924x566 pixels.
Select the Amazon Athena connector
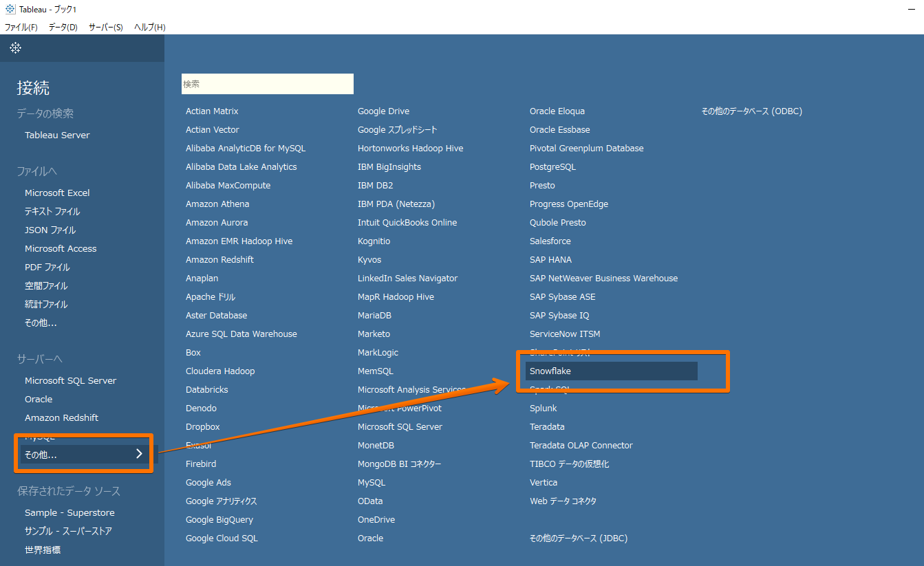217,204
